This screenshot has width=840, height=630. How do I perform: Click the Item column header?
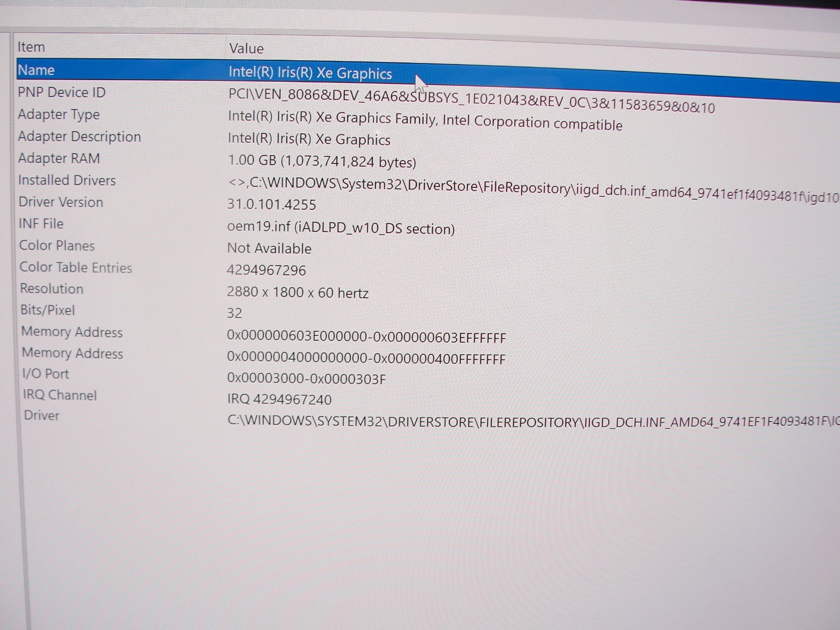(x=31, y=47)
